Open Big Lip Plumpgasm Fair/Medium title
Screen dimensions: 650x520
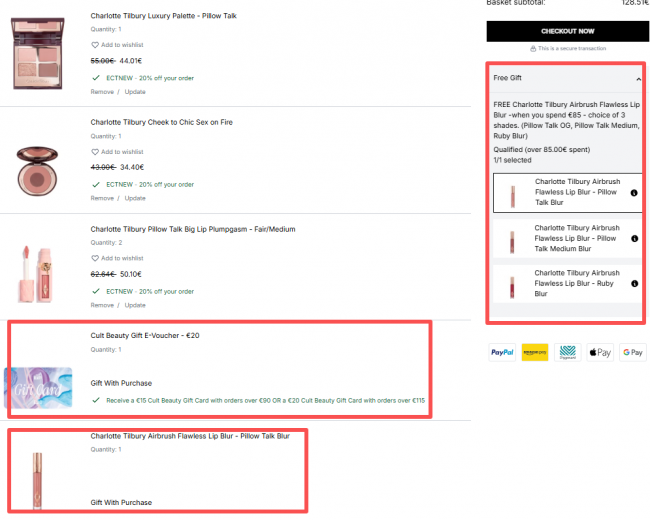click(193, 229)
